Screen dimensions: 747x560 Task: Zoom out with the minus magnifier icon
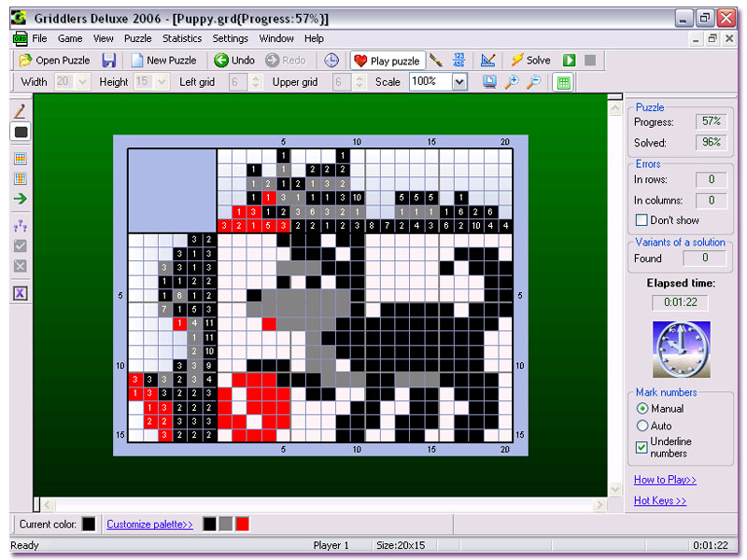pos(534,82)
